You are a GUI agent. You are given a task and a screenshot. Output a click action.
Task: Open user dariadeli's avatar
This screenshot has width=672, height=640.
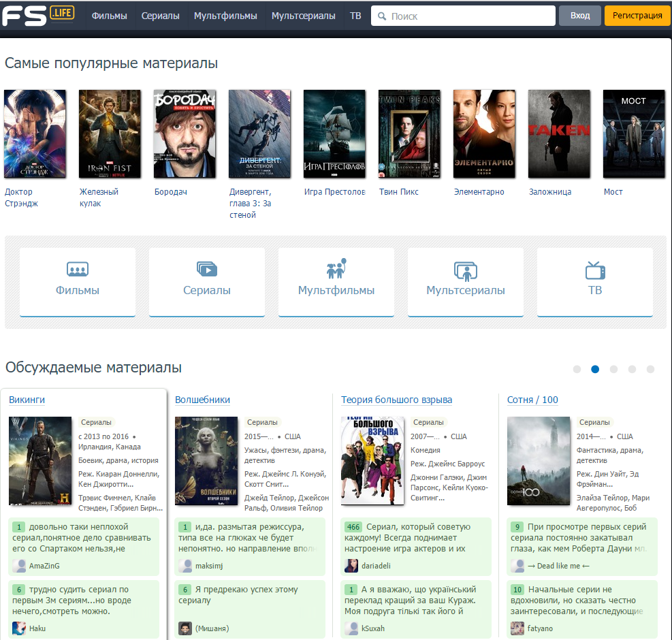(351, 566)
